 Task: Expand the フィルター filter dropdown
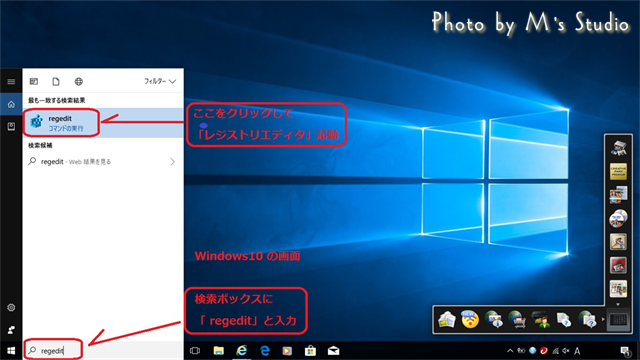(x=160, y=81)
